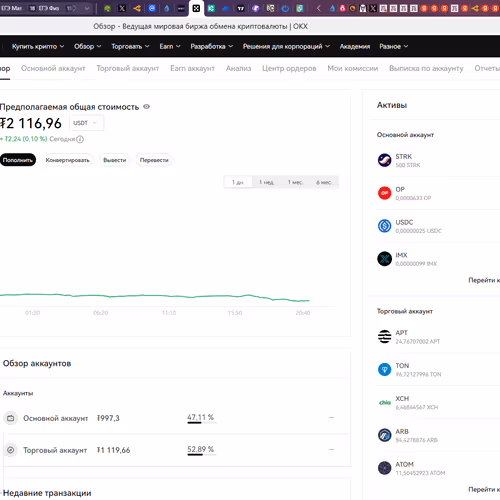Click the back chevron in tab strip

click(x=319, y=8)
